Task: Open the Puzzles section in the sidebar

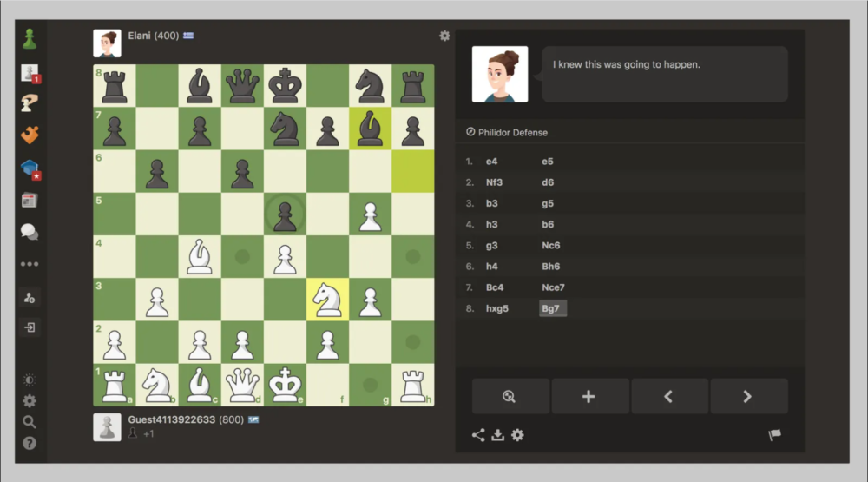Action: point(30,135)
